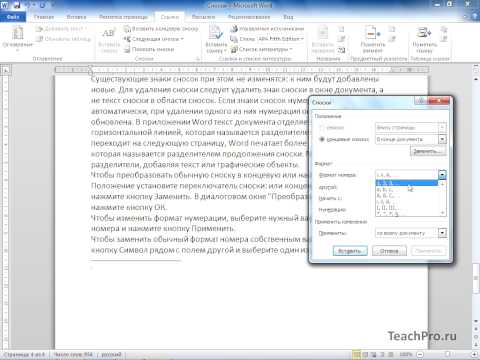Click the Заменить button in Сноски dialog
480x360 pixels.
tap(428, 152)
